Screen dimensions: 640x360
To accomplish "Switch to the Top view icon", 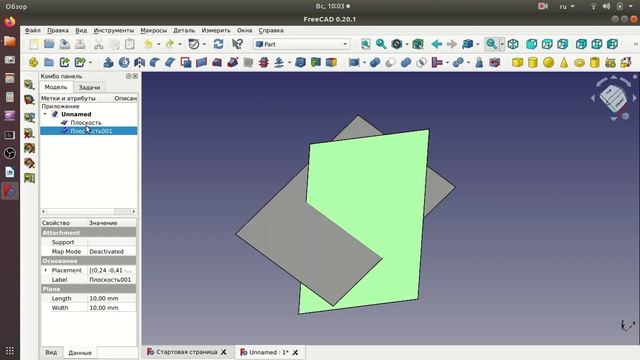I will [547, 44].
